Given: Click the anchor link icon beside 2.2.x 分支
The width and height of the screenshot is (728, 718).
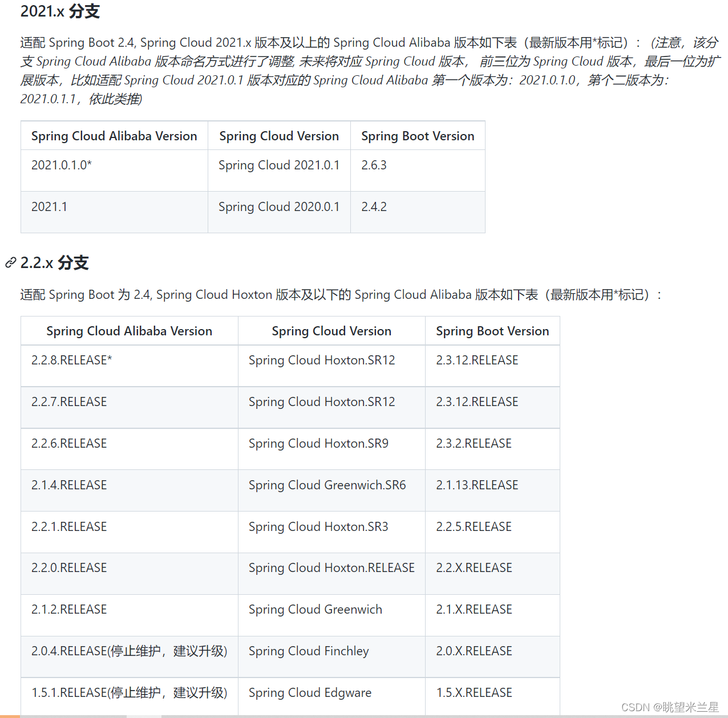Looking at the screenshot, I should pos(10,263).
